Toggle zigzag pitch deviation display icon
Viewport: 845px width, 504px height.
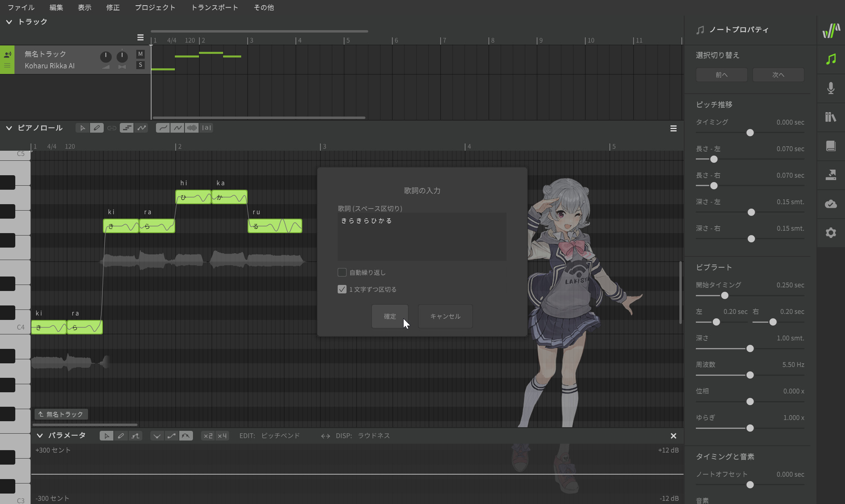pos(177,128)
